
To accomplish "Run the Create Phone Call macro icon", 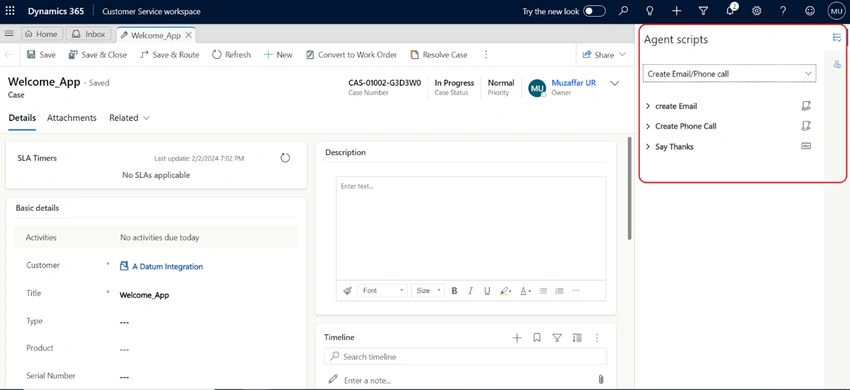I will [x=806, y=126].
